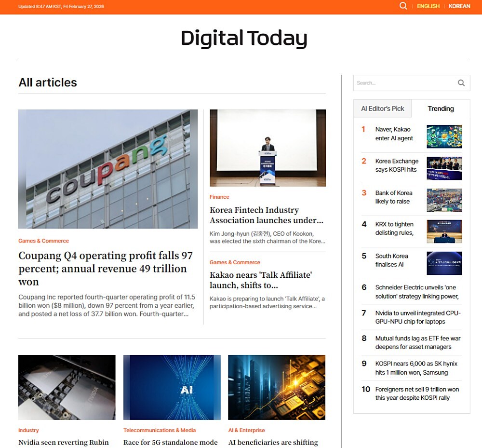The image size is (482, 448).
Task: Switch to the Trending tab
Action: (441, 109)
